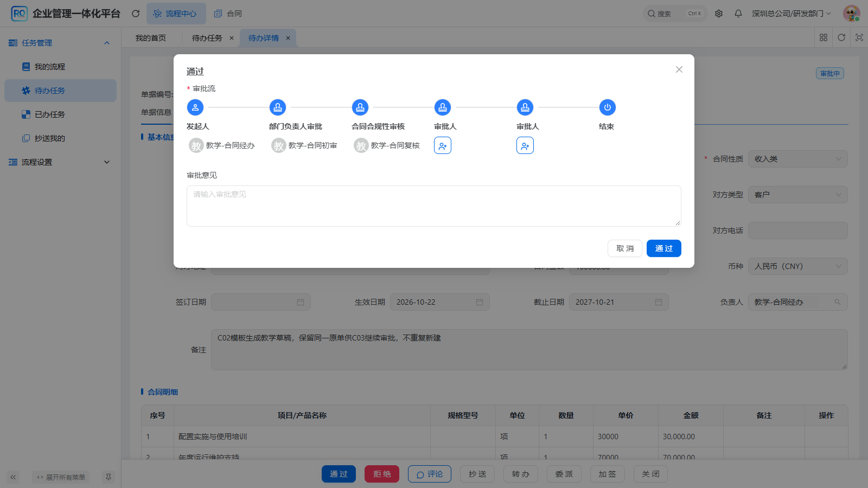Switch to the 合同 module
This screenshot has width=868, height=488.
coord(228,14)
